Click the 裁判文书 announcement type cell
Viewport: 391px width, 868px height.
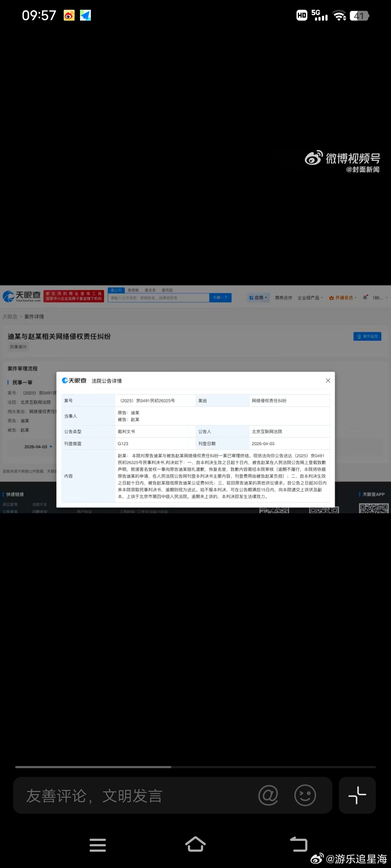[126, 431]
